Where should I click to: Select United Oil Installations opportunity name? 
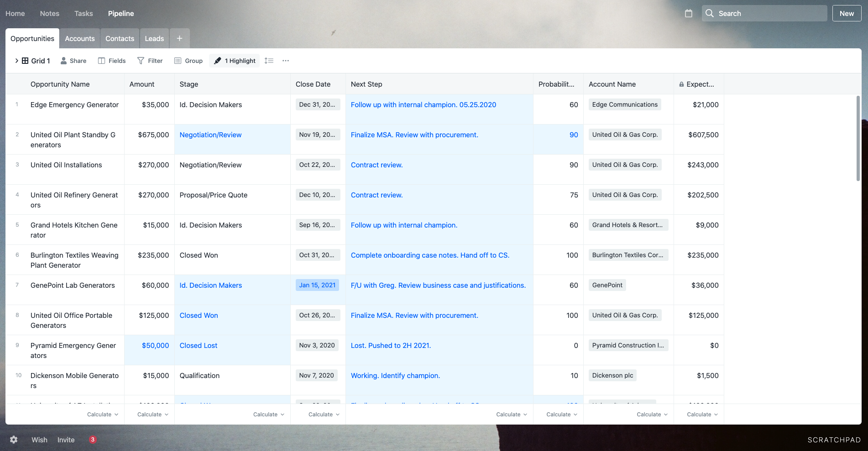[x=66, y=165]
